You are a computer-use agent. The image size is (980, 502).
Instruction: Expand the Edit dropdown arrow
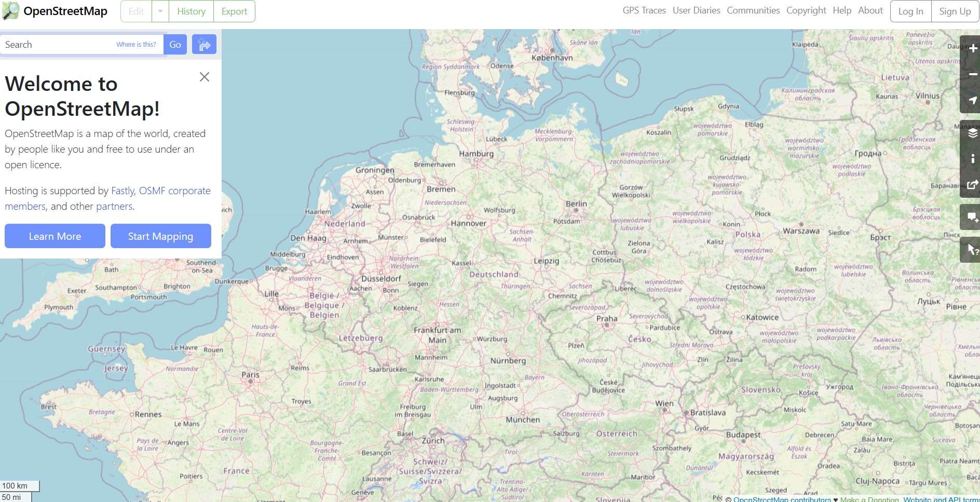(x=160, y=11)
